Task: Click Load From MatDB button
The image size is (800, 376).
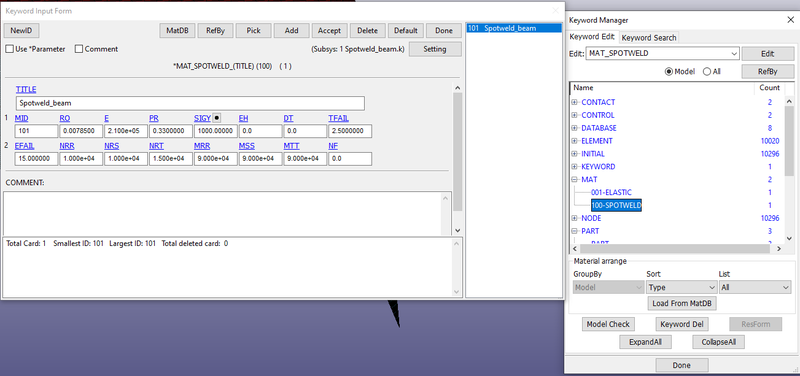Action: [682, 304]
